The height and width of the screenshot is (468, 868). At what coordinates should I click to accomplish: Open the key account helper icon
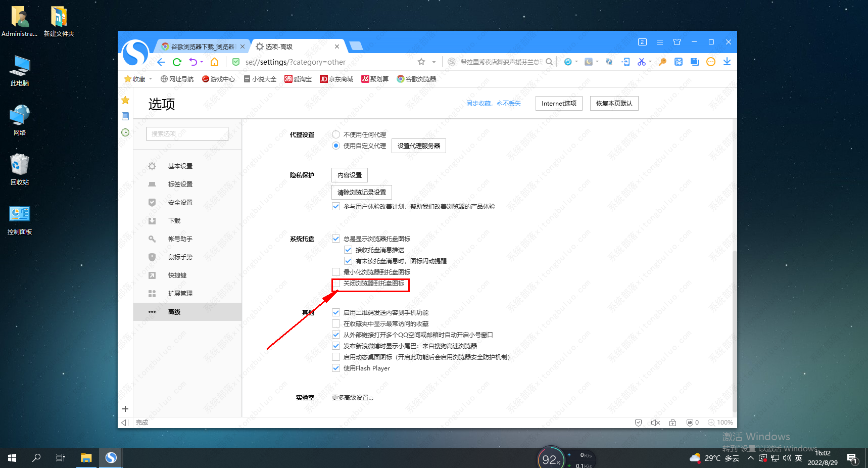[x=662, y=62]
